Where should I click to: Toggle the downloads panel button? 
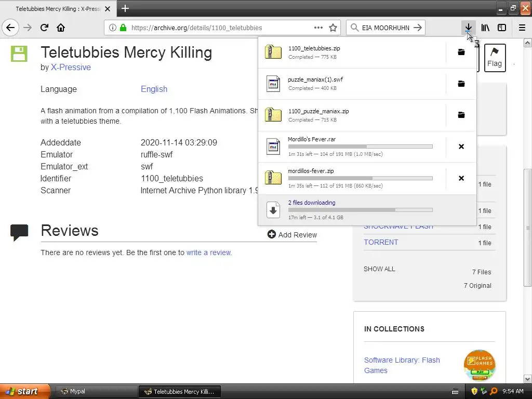[468, 28]
